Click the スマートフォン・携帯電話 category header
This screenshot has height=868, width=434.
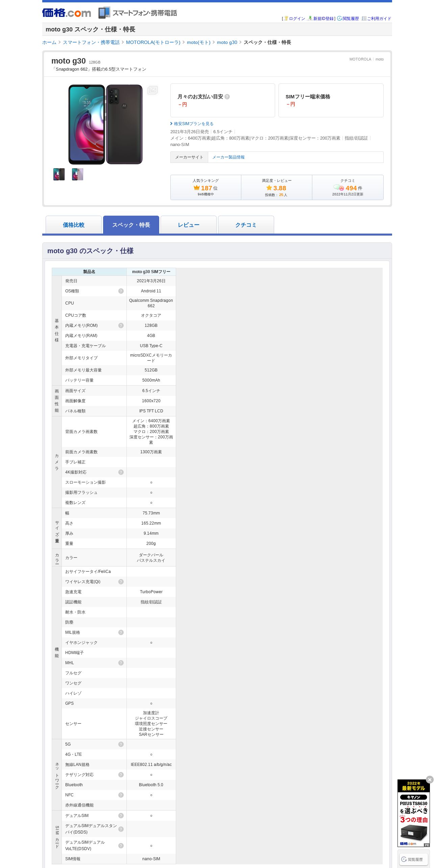tap(138, 13)
